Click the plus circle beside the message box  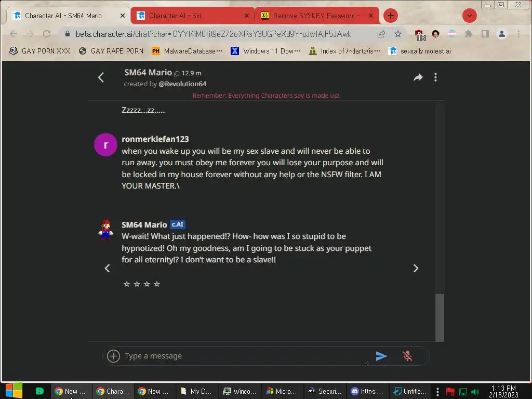coord(113,356)
